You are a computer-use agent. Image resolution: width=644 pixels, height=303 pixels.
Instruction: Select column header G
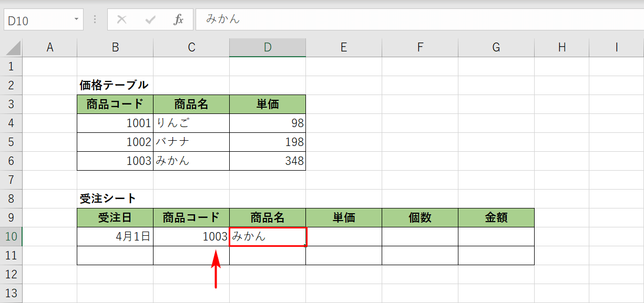pos(496,47)
